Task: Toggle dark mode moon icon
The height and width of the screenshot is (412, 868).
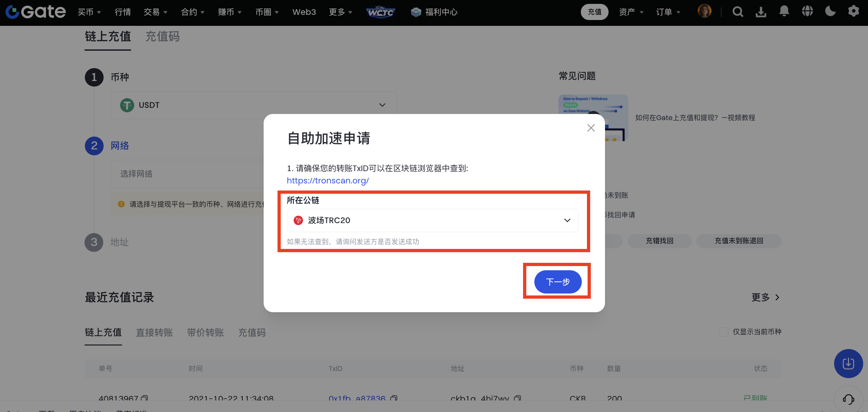Action: point(830,12)
